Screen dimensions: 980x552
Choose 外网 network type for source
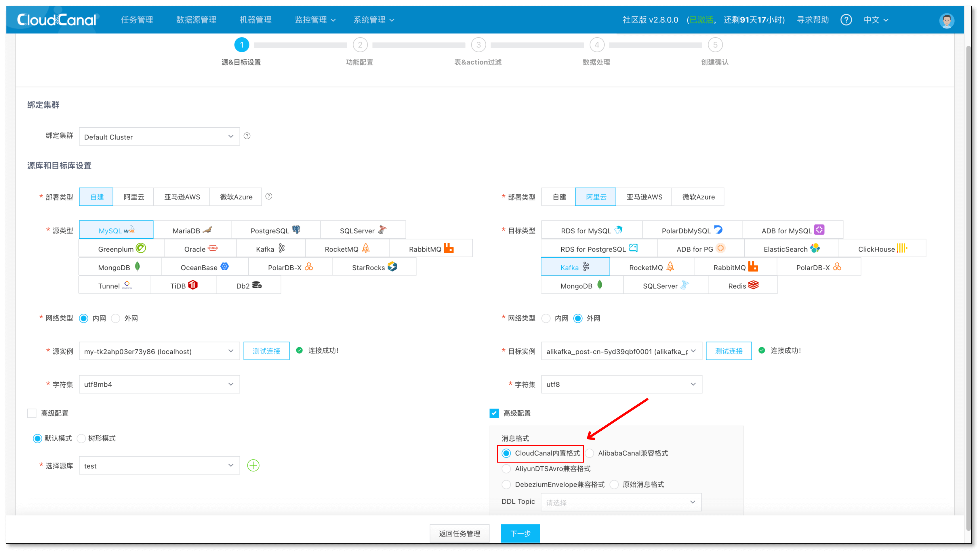(x=116, y=318)
